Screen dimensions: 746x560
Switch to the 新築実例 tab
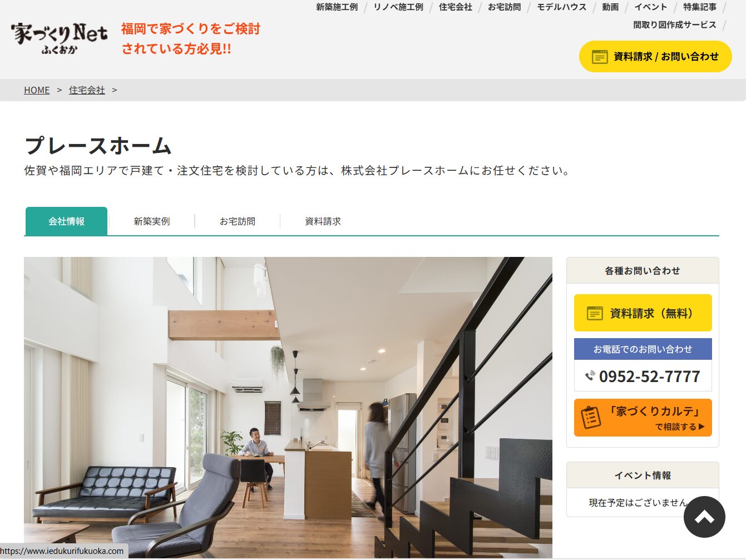tap(152, 221)
